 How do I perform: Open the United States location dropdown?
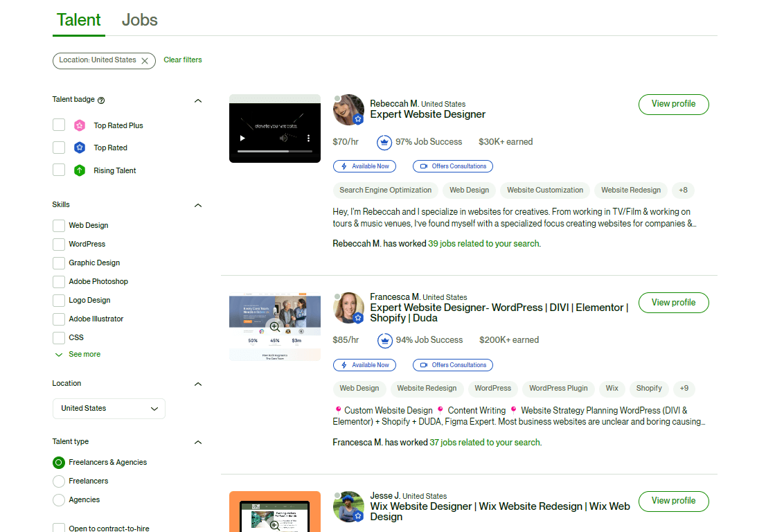(x=109, y=409)
